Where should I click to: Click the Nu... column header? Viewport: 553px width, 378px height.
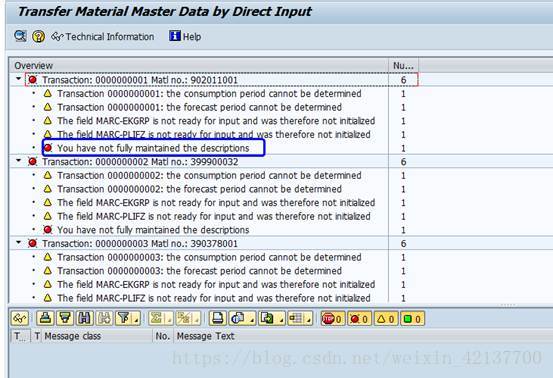coord(403,66)
